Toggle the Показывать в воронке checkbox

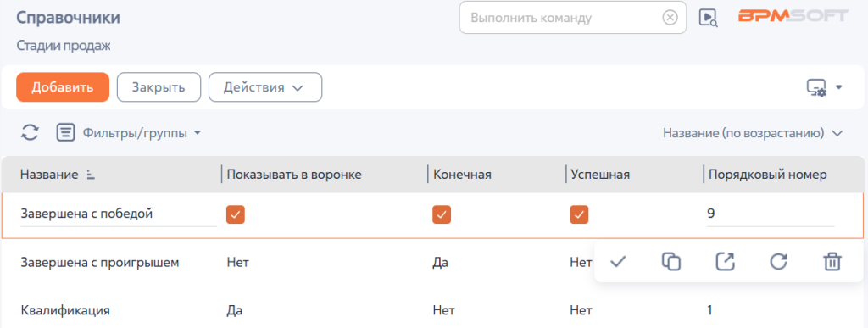click(236, 214)
